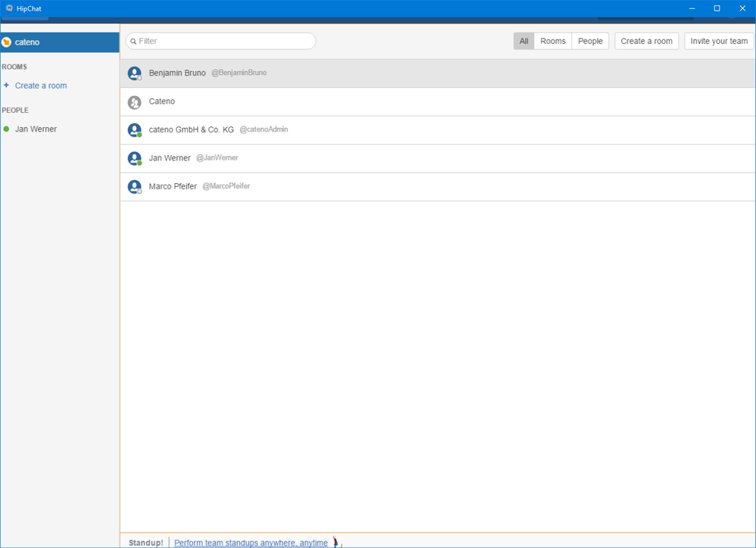756x548 pixels.
Task: Click the @catenoAdmin mention name
Action: [264, 129]
